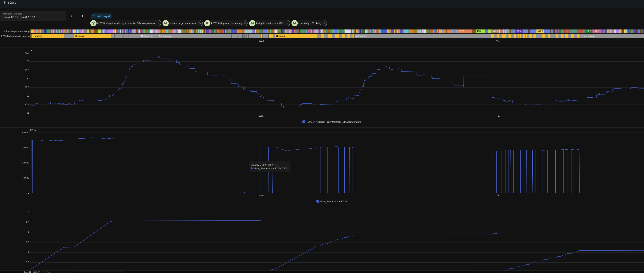Toggle the eye icon on cost_daily_z05_living
Screen dimensions: 644x273
pyautogui.click(x=295, y=23)
